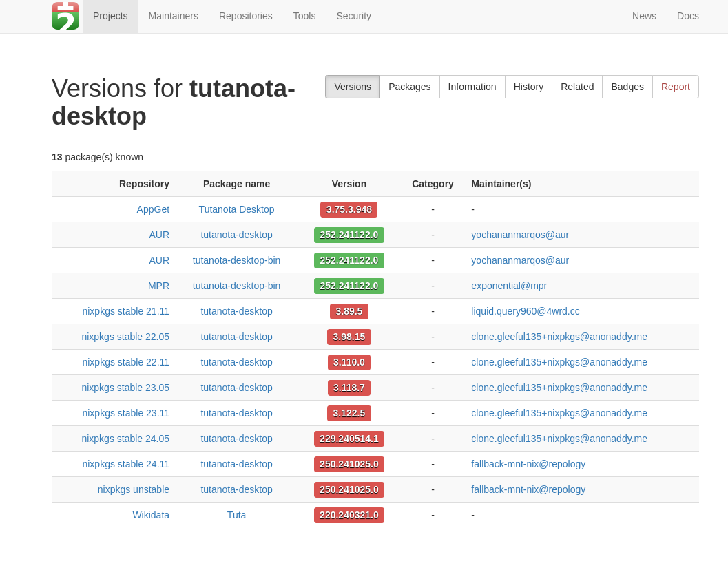
Task: Switch to the Packages tab
Action: [x=409, y=87]
